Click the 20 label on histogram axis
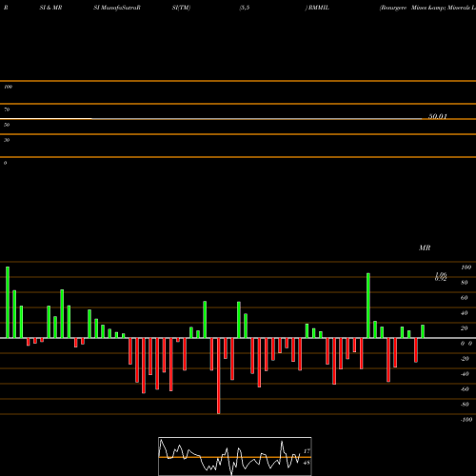476x476 pixels. tap(465, 328)
